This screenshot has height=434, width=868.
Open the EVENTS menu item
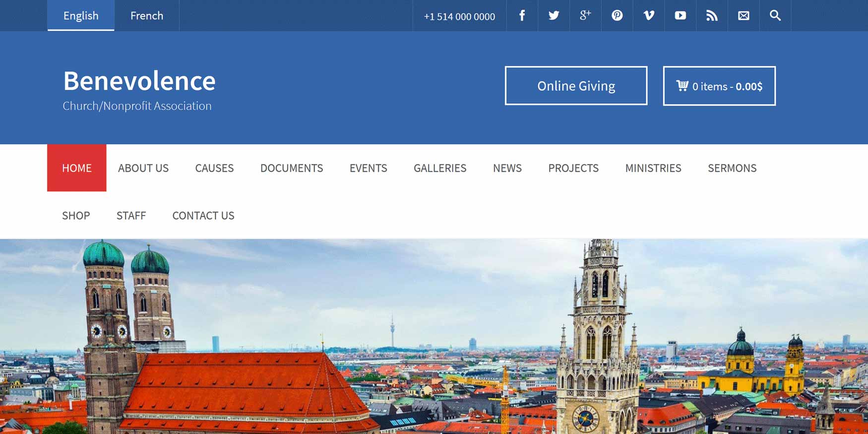point(369,168)
